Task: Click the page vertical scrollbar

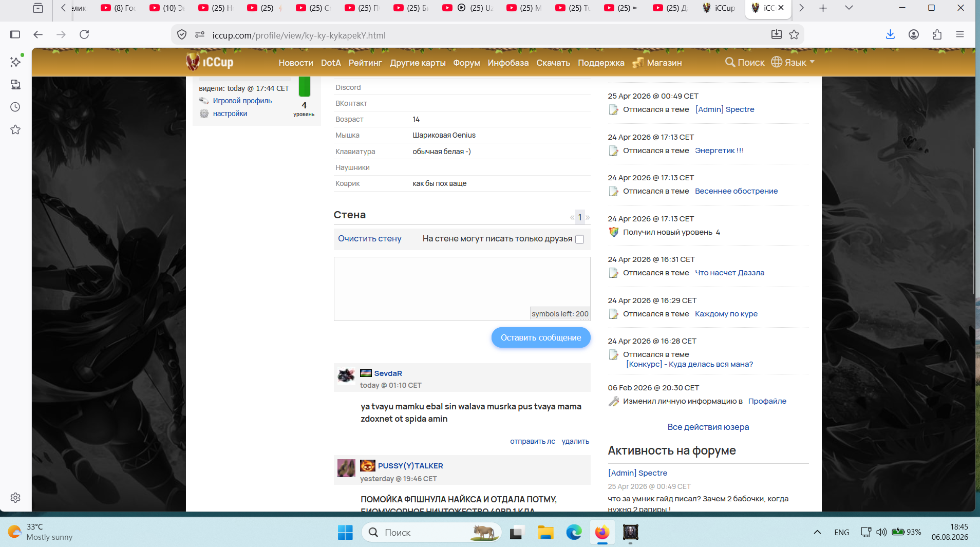Action: (x=973, y=221)
